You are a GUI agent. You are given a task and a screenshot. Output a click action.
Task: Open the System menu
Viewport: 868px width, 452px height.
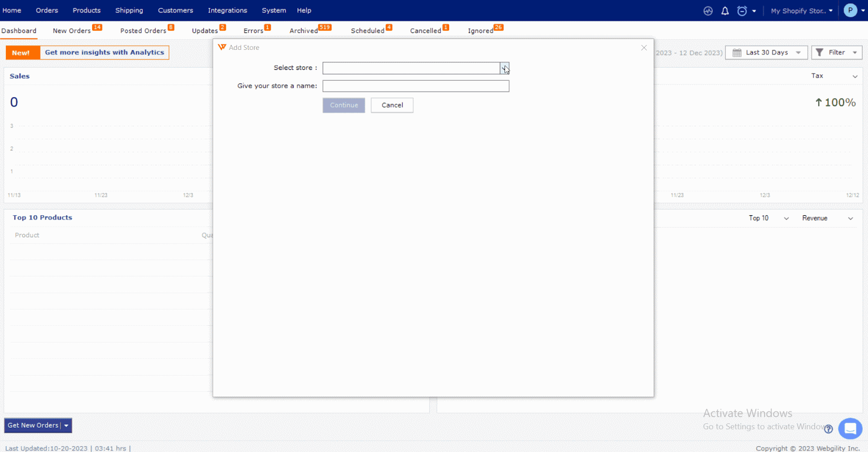pos(274,10)
